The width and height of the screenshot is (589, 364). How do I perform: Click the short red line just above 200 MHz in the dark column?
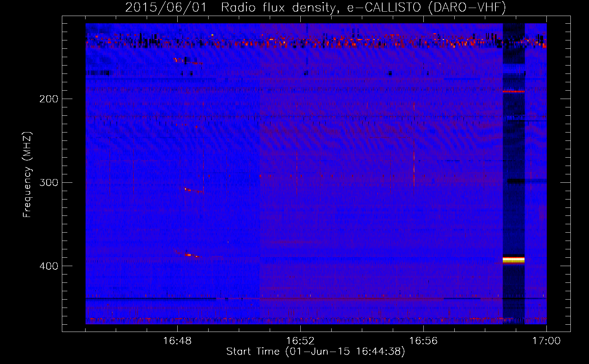(x=514, y=92)
